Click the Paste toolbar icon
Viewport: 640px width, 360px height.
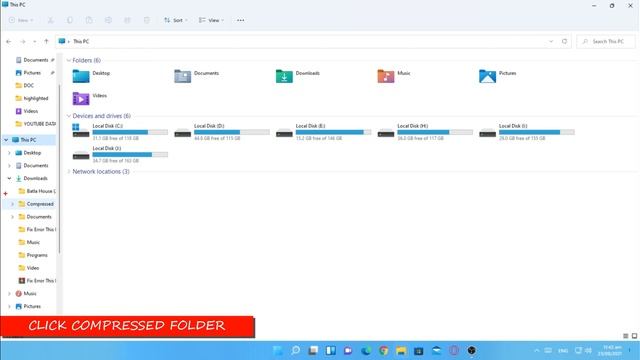pyautogui.click(x=89, y=20)
